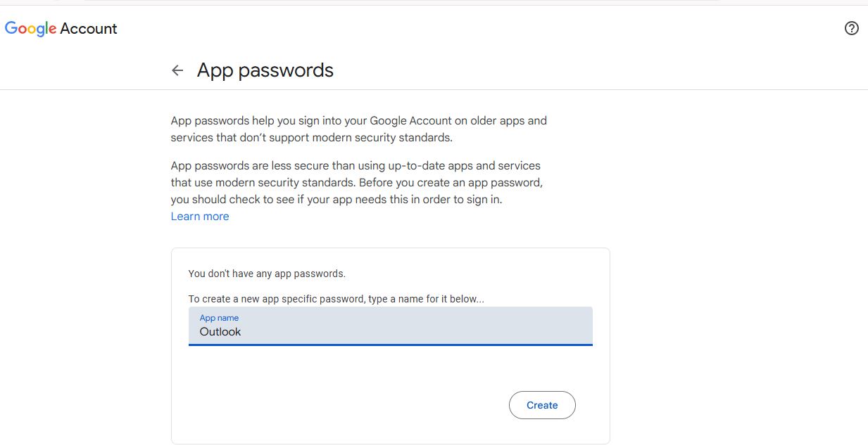
Task: Click the circled question mark at top right
Action: pos(852,28)
